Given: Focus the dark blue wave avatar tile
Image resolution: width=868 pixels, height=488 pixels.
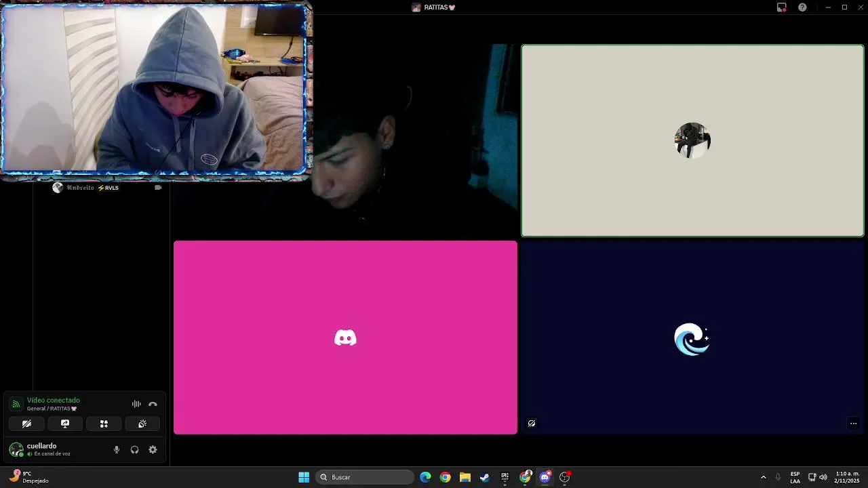Looking at the screenshot, I should (692, 338).
